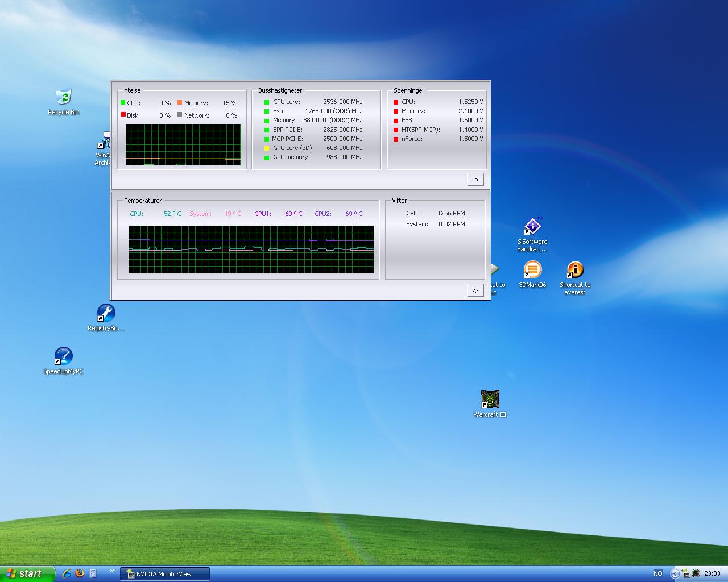Click the green CPU indicator under Ytelse
Image resolution: width=728 pixels, height=582 pixels.
tap(123, 103)
